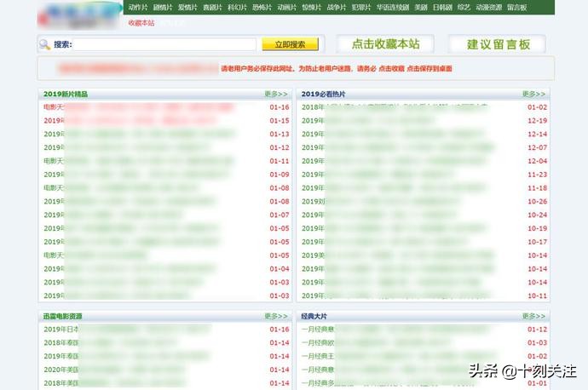This screenshot has height=390, width=588.
Task: Open the 动漫资源 nav item
Action: pos(488,7)
